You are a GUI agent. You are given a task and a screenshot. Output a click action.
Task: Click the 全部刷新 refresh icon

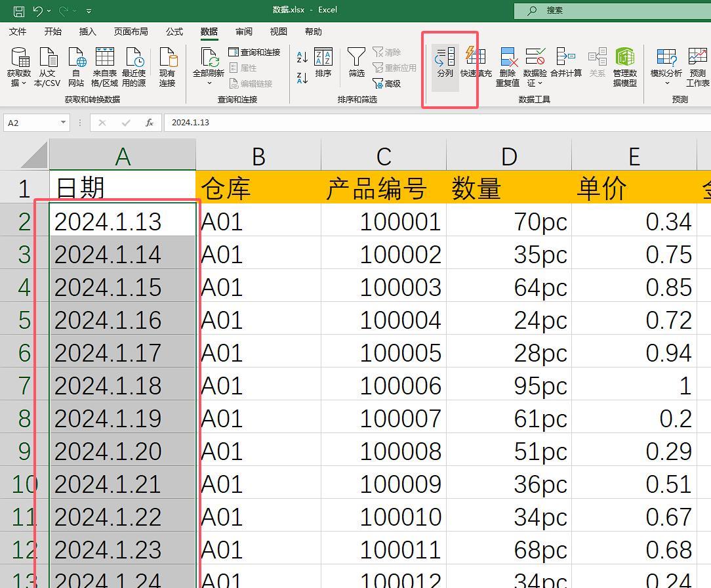point(209,57)
